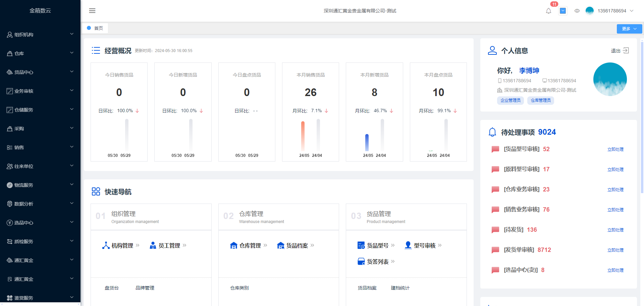Image resolution: width=644 pixels, height=306 pixels.
Task: Expand the 仓库 sidebar menu
Action: [x=40, y=53]
